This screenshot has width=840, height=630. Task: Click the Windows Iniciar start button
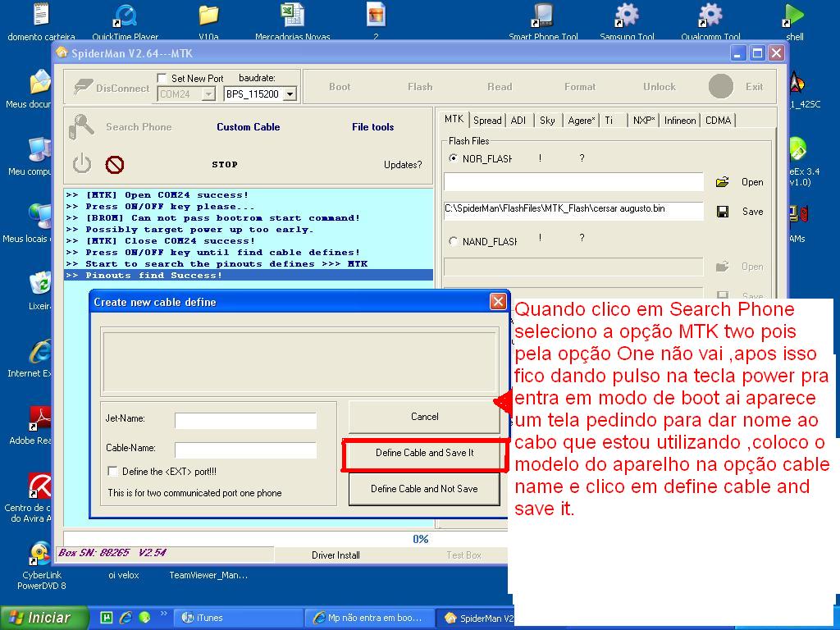click(41, 618)
